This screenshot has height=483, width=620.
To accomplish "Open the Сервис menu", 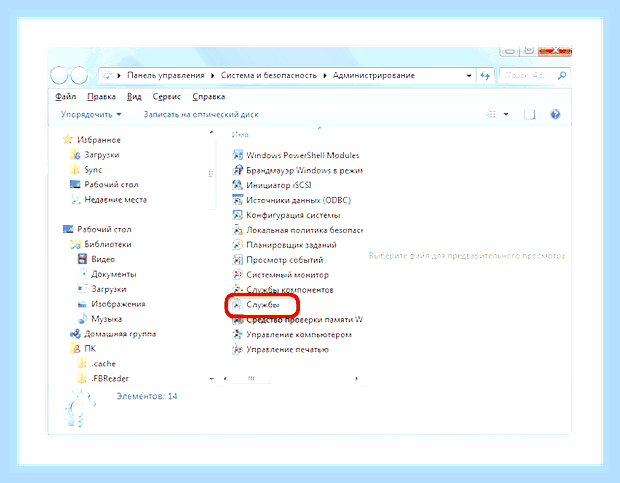I will click(166, 96).
